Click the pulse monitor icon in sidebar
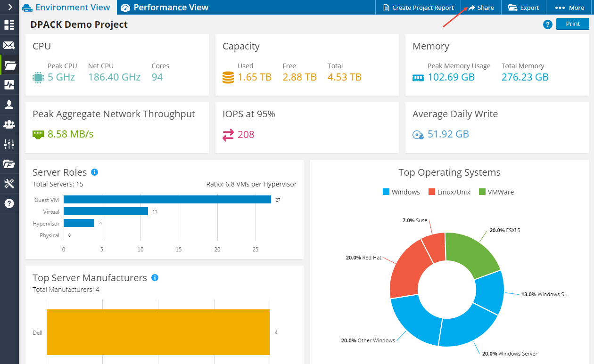This screenshot has width=594, height=364. (9, 85)
